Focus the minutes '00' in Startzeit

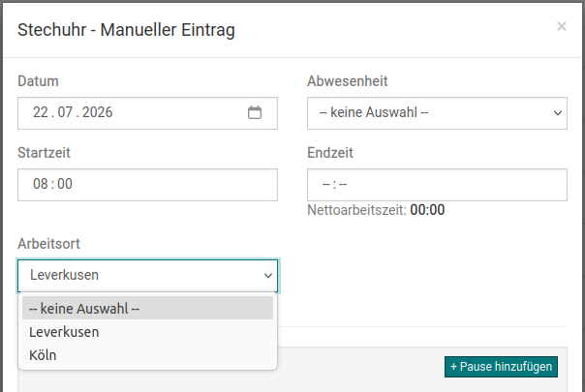pyautogui.click(x=65, y=184)
